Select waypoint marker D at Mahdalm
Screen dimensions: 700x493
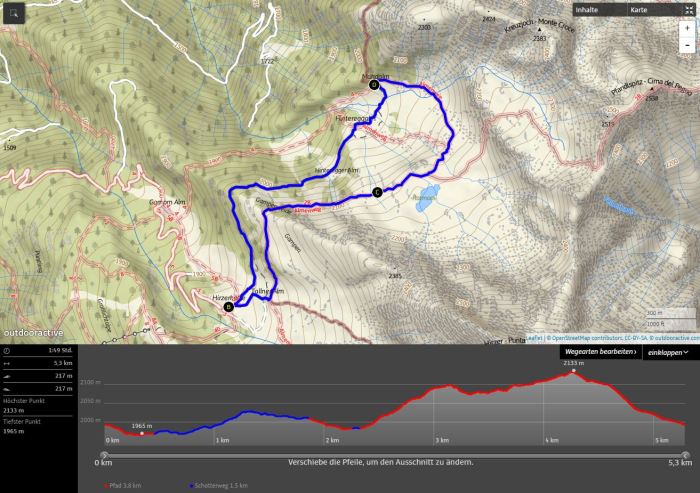coord(374,85)
